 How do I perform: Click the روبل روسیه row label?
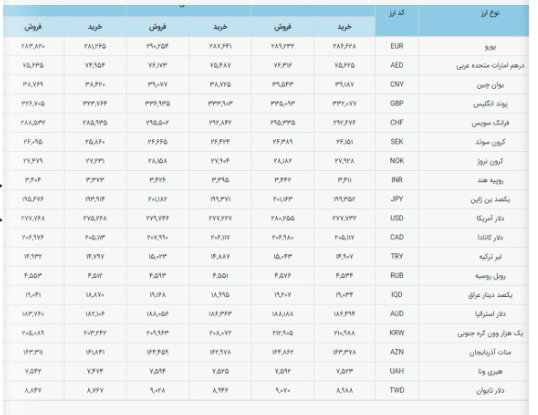click(x=490, y=276)
